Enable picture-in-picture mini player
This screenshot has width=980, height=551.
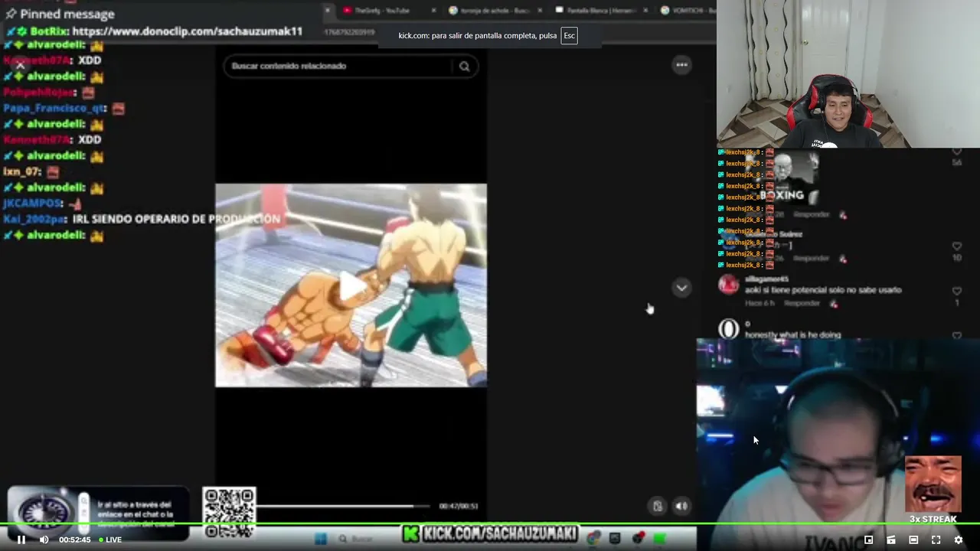[x=868, y=540]
